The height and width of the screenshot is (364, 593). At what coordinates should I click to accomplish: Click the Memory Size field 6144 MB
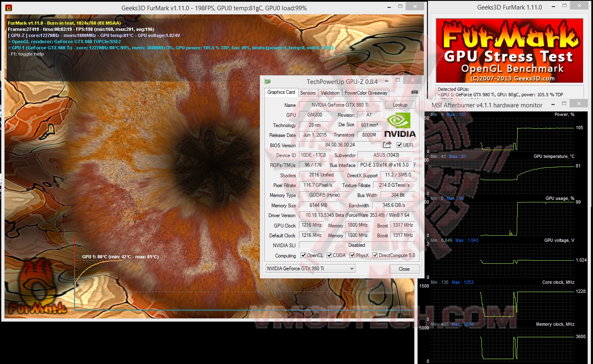[318, 205]
